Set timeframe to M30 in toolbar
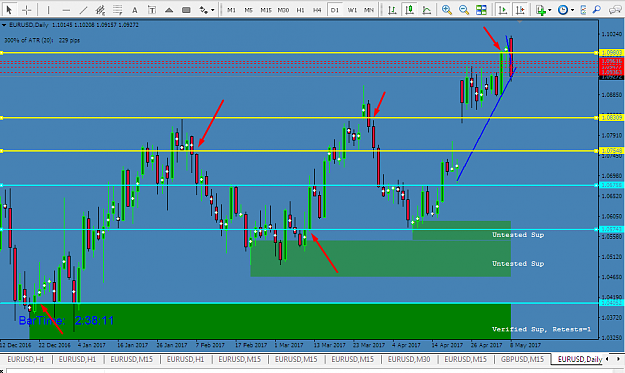Image resolution: width=625 pixels, height=373 pixels. (283, 10)
